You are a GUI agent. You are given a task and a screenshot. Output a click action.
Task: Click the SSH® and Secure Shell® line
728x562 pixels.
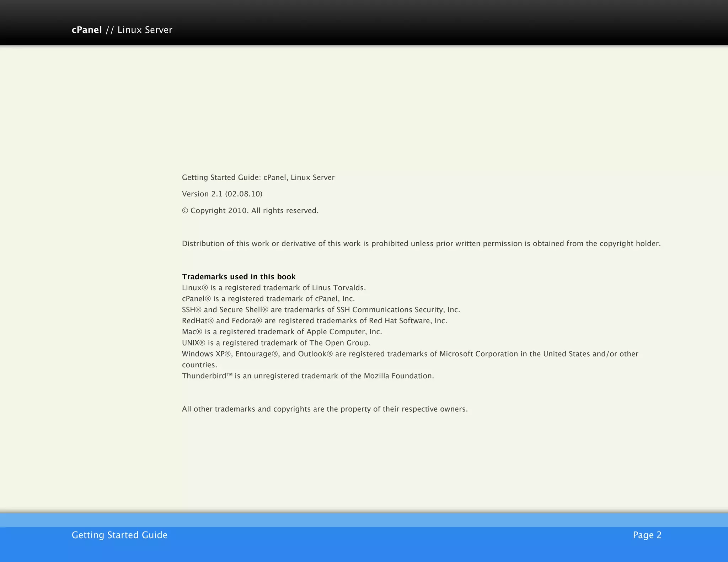pos(321,310)
